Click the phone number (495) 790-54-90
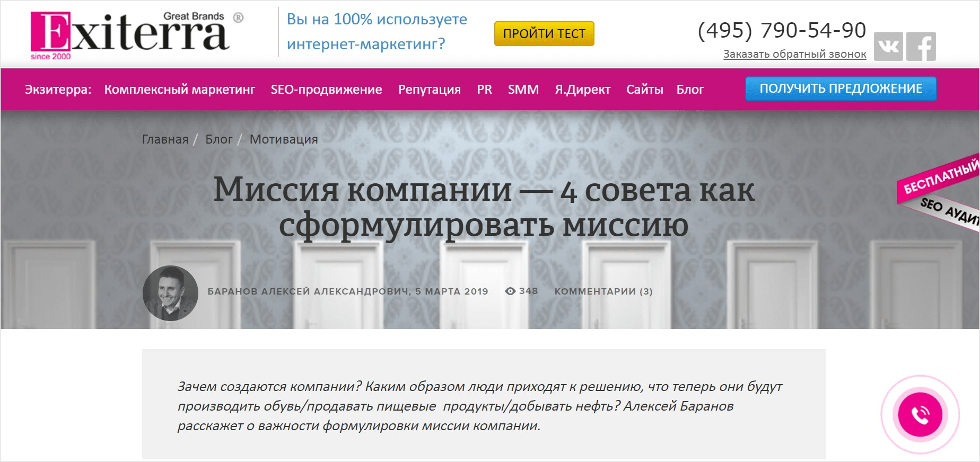The width and height of the screenshot is (980, 462). (782, 30)
